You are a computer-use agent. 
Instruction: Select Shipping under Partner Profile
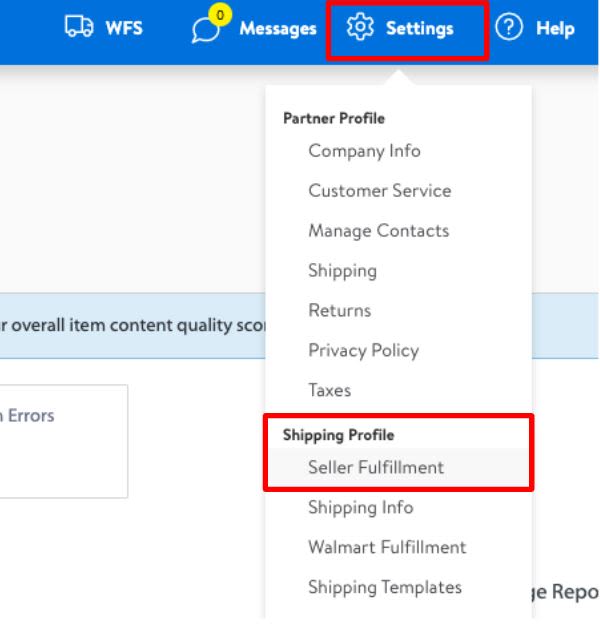[342, 271]
